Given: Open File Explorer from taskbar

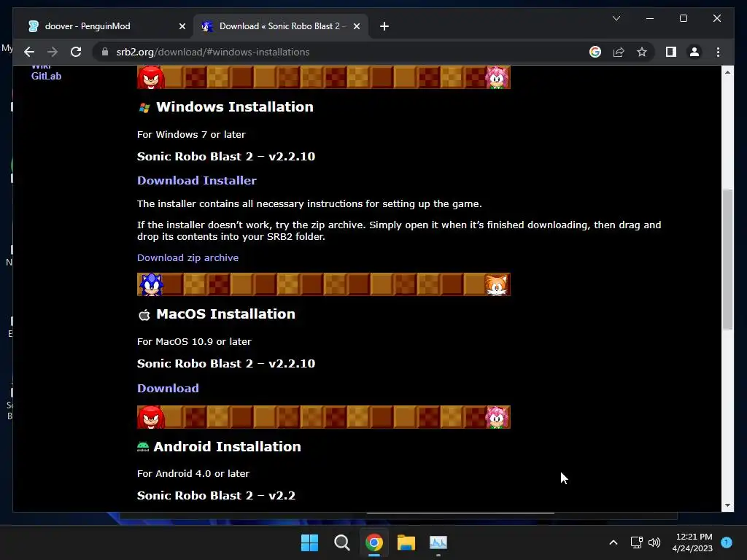Looking at the screenshot, I should [406, 542].
